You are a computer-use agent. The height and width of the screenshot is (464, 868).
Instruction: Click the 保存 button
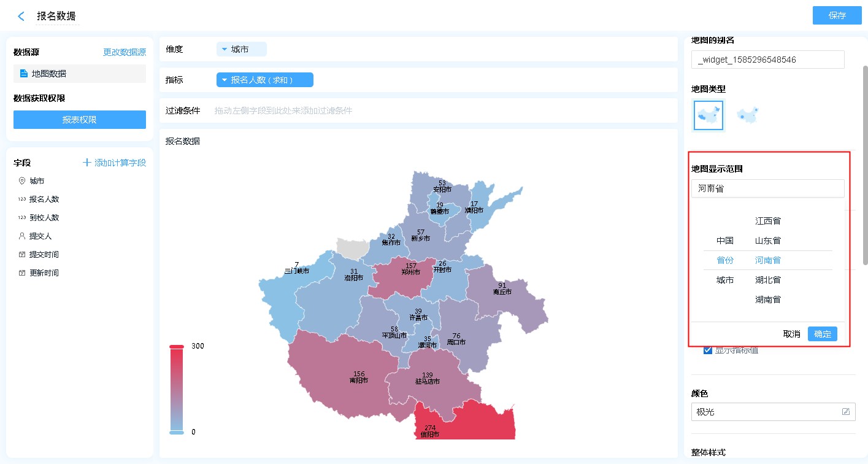(837, 15)
